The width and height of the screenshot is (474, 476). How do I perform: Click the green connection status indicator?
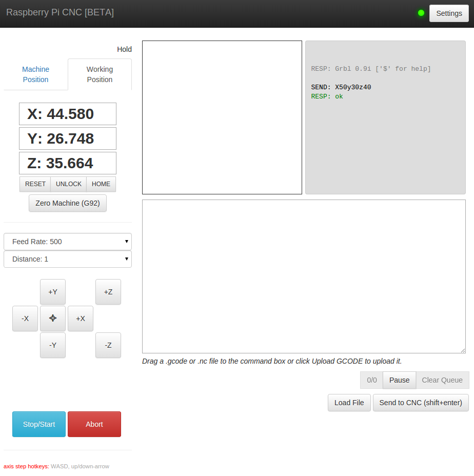coord(421,13)
